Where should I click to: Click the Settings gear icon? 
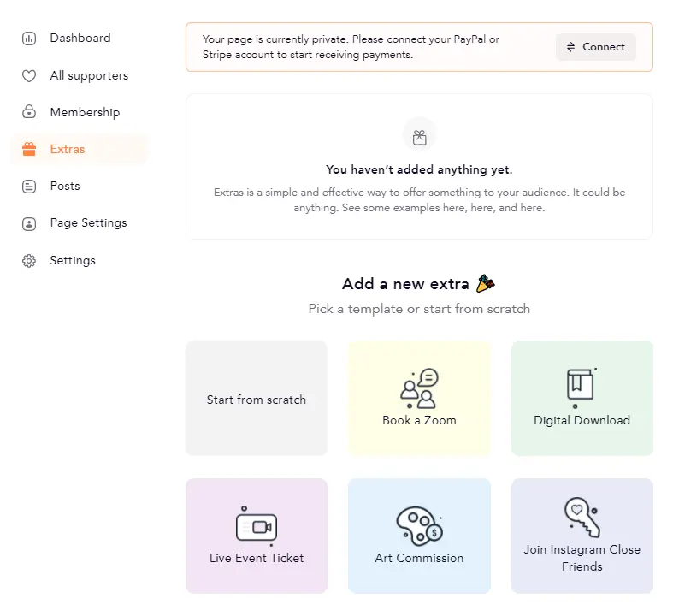[x=29, y=261]
